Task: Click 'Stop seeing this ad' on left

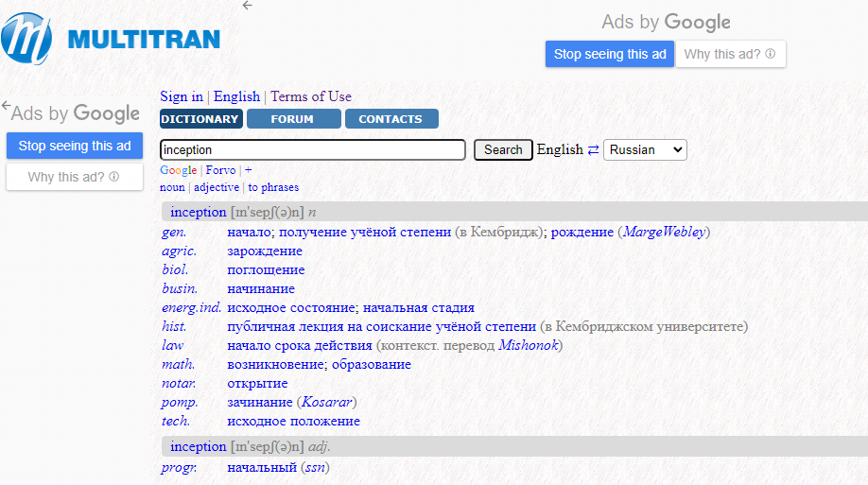Action: click(x=75, y=146)
